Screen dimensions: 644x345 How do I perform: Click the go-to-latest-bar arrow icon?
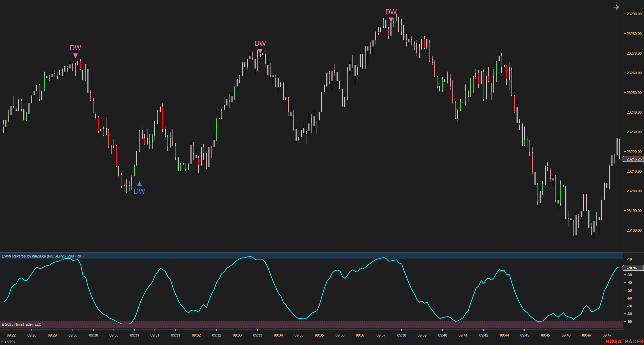616,7
